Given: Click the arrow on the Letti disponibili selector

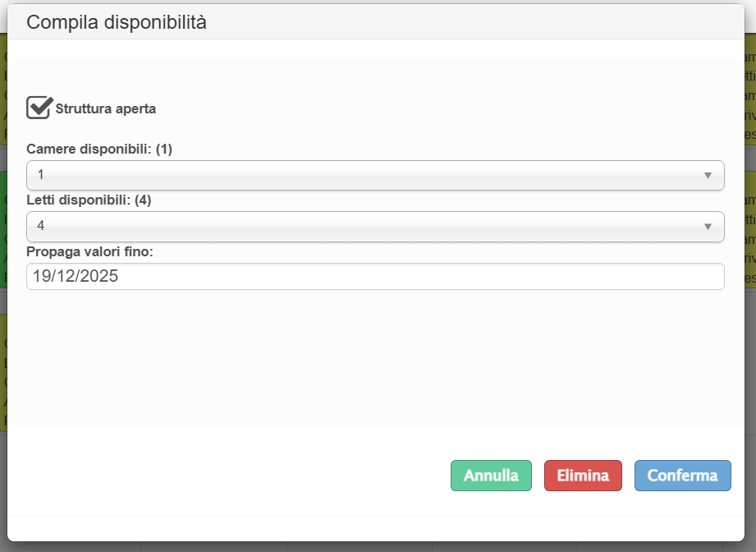Looking at the screenshot, I should (708, 227).
